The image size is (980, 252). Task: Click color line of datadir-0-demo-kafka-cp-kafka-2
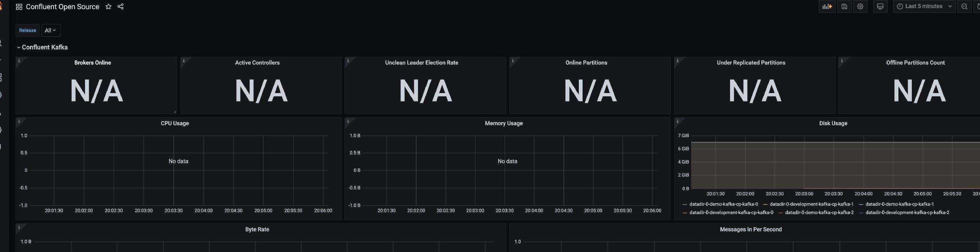[x=781, y=213]
